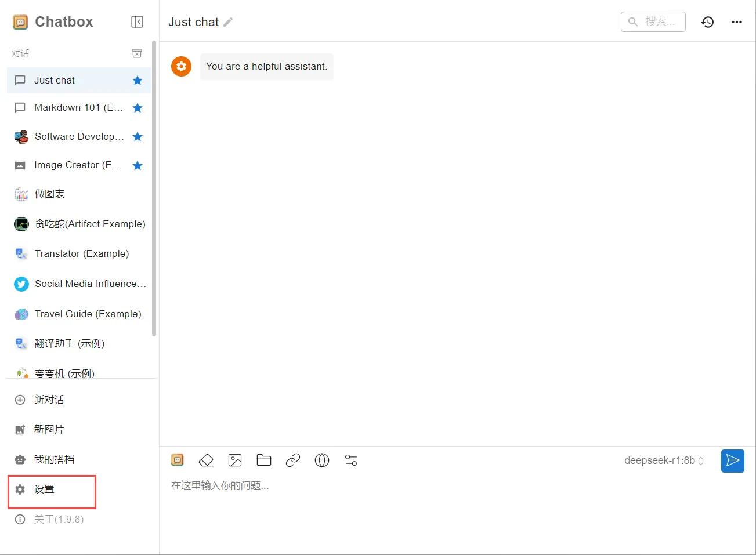
Task: Open 我的搭档 copilots
Action: [x=79, y=459]
